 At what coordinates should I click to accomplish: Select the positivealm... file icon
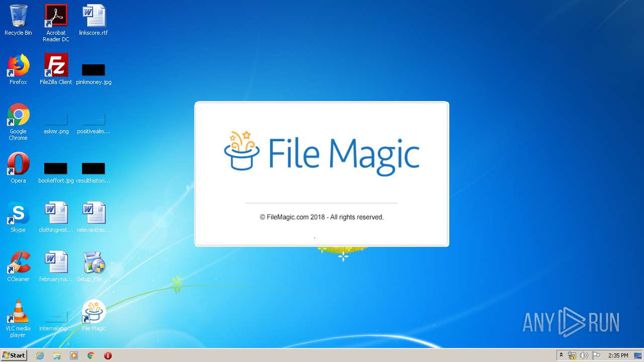click(x=94, y=124)
